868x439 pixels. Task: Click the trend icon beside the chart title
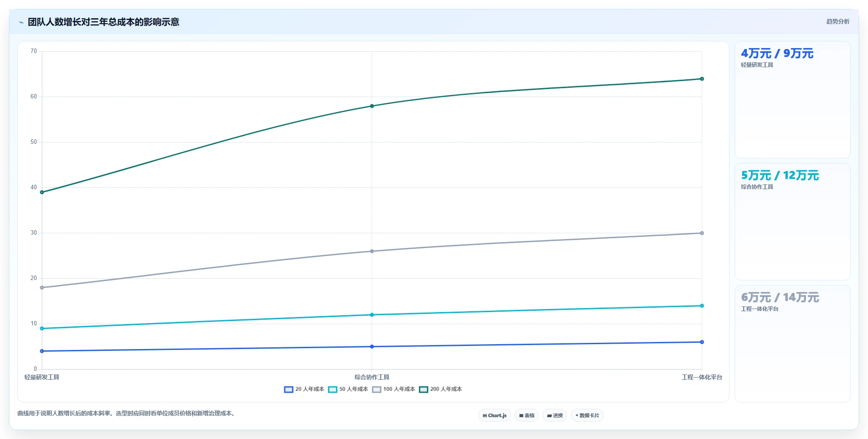point(21,22)
